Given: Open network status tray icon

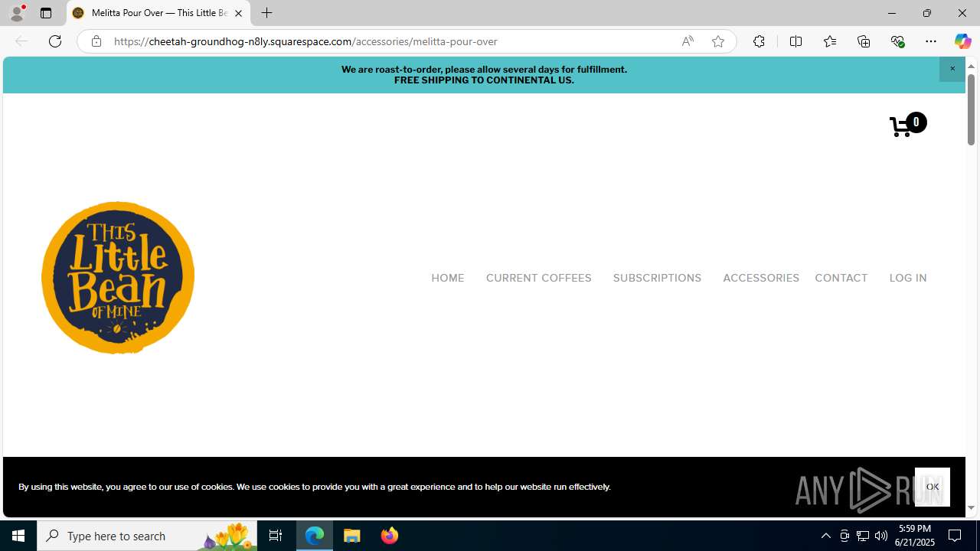Looking at the screenshot, I should [x=863, y=536].
